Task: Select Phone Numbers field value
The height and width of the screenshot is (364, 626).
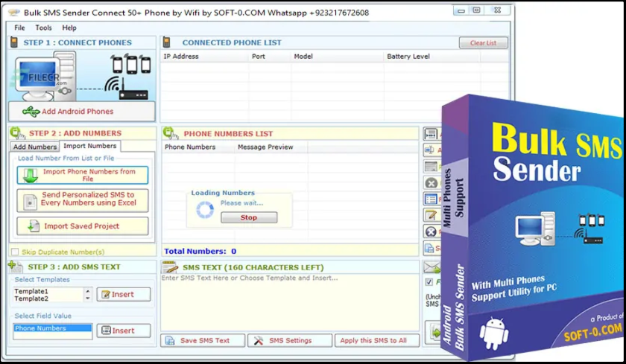Action: [52, 328]
